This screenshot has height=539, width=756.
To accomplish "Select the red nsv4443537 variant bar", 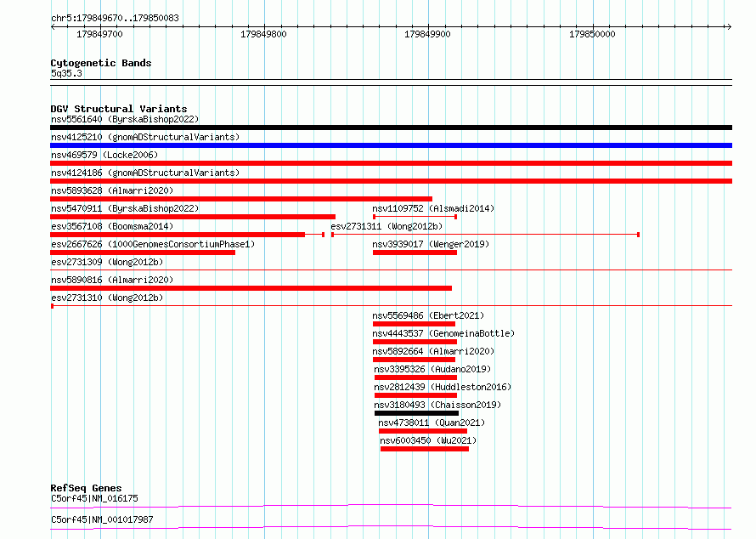I will (x=415, y=342).
